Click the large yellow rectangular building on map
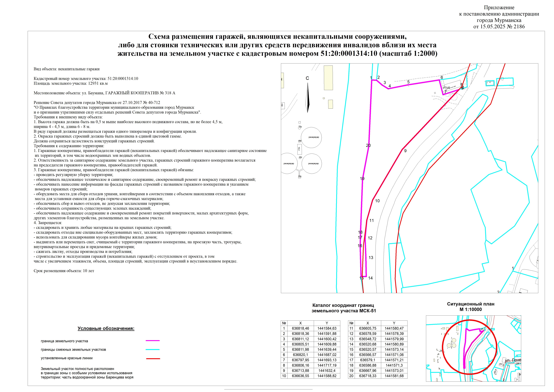This screenshot has height=392, width=554. 328,78
